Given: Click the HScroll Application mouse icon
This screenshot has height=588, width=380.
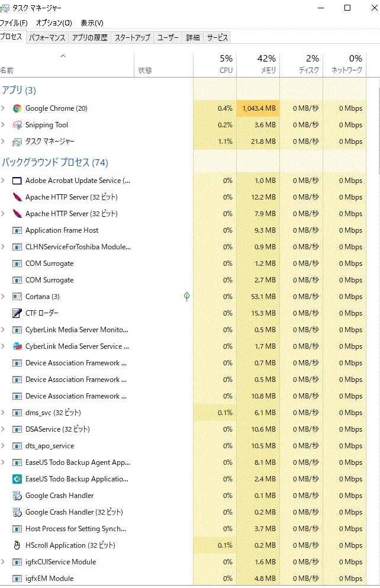Looking at the screenshot, I should point(17,545).
